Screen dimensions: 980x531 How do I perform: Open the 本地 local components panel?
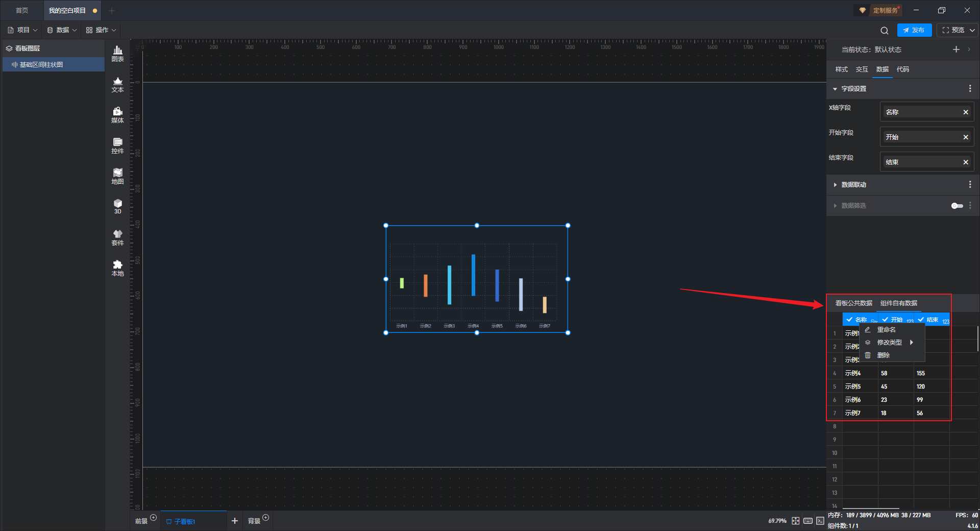click(x=117, y=268)
